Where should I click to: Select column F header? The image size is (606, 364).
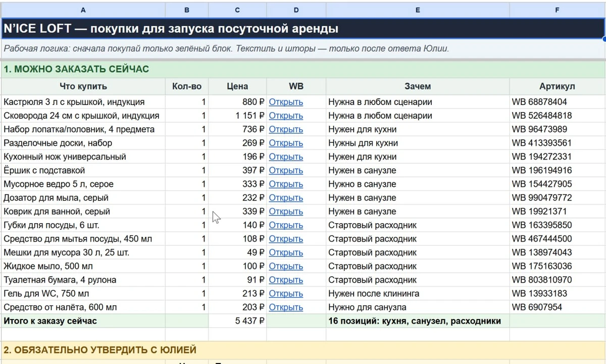click(557, 10)
